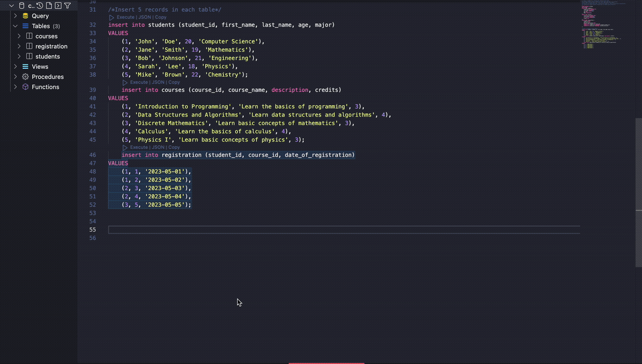The width and height of the screenshot is (642, 364).
Task: Click the blue Tables list icon
Action: pos(26,26)
